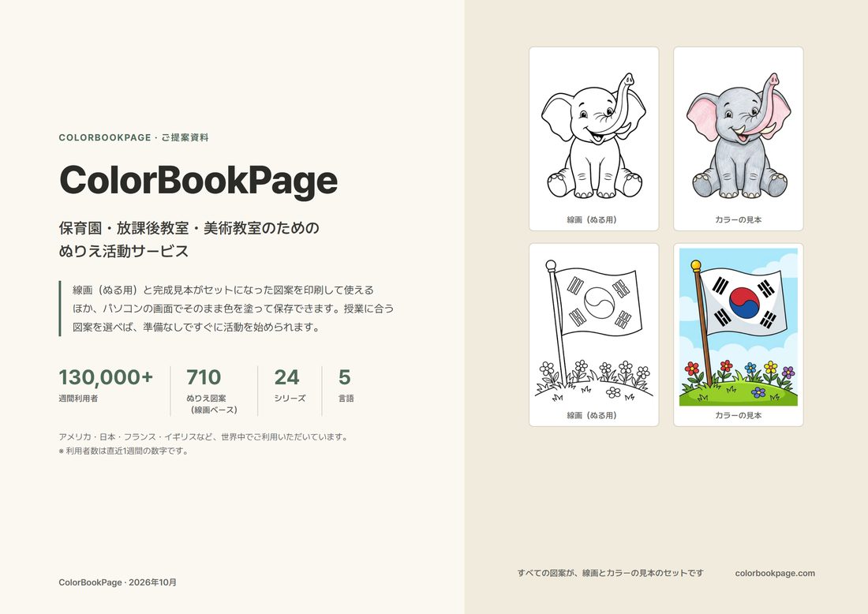This screenshot has width=868, height=614.
Task: Click the カラーの見本 label under colored flag
Action: tap(738, 415)
